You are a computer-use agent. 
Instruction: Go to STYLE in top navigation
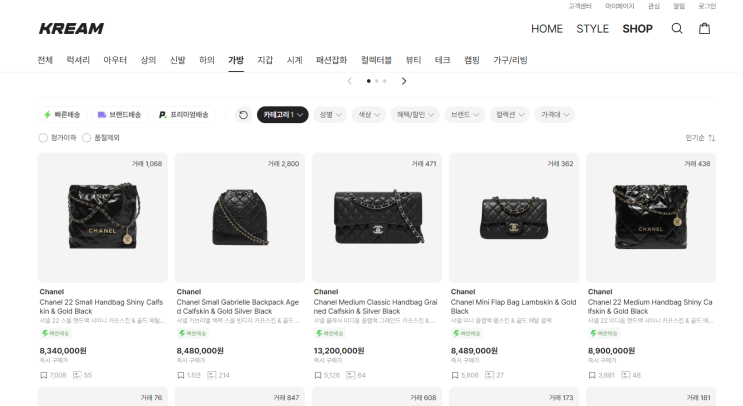point(592,29)
